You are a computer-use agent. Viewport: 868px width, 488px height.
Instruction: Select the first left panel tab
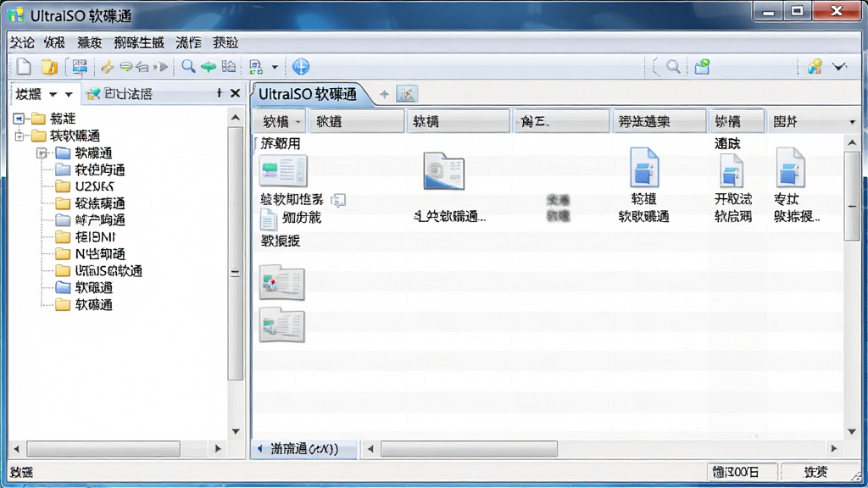coord(28,94)
